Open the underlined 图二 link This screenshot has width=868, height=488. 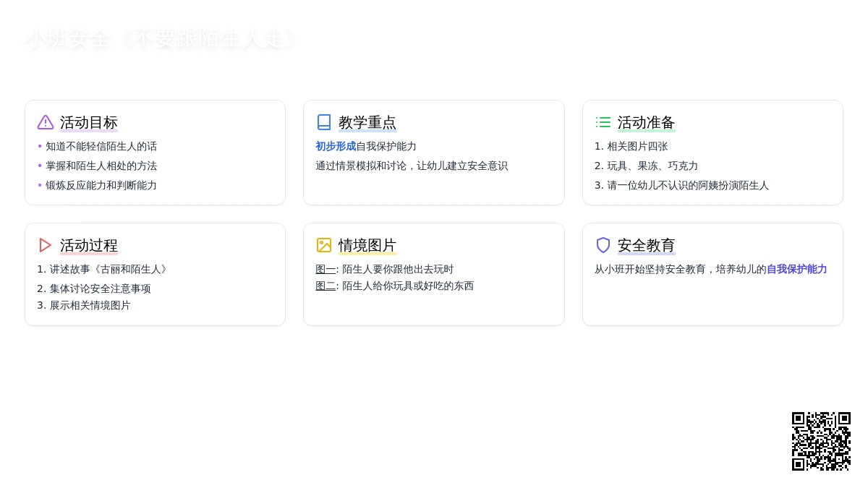point(325,286)
